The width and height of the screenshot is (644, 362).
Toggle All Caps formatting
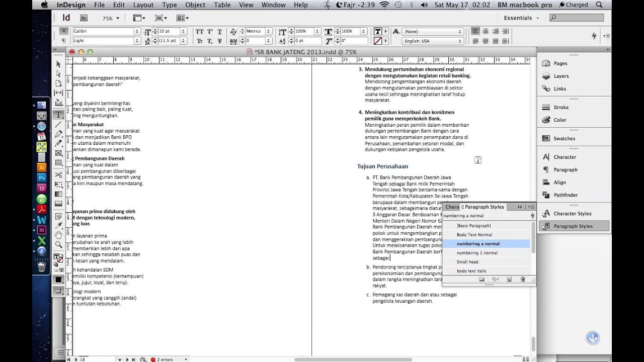[x=199, y=31]
